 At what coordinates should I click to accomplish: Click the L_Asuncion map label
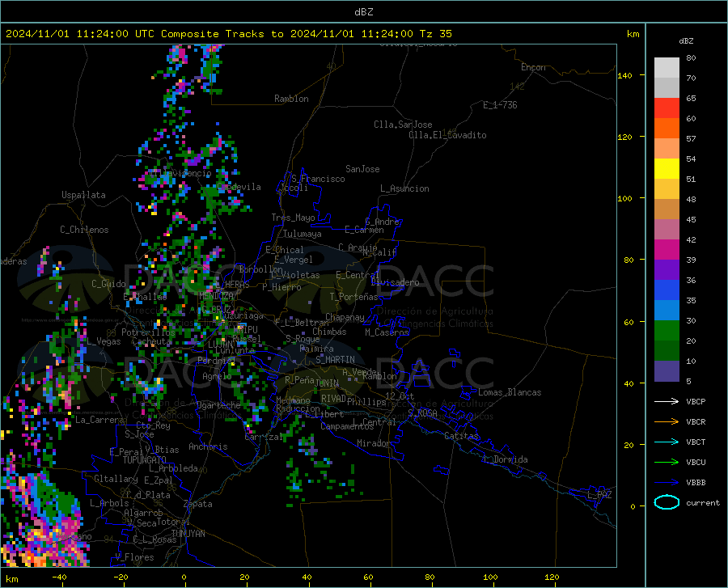(x=404, y=188)
